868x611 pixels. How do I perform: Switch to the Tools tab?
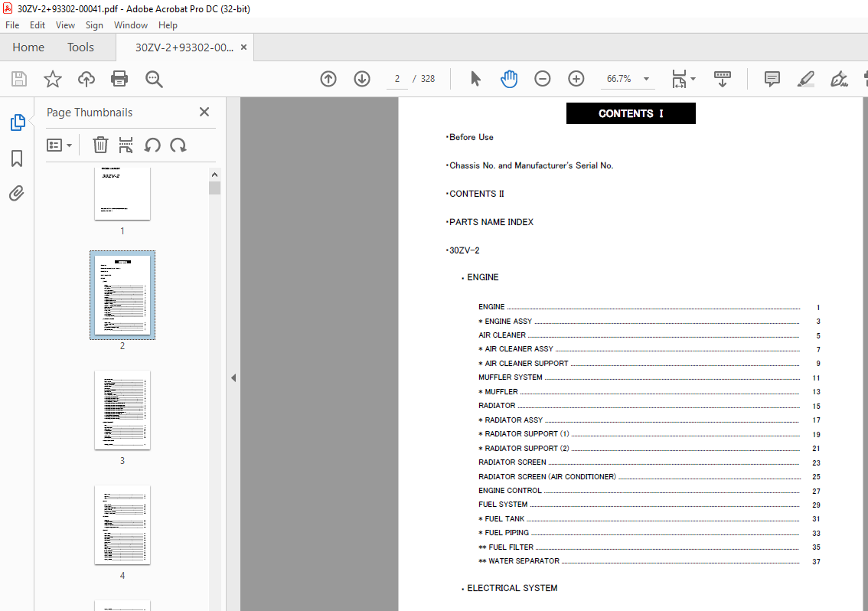tap(81, 47)
